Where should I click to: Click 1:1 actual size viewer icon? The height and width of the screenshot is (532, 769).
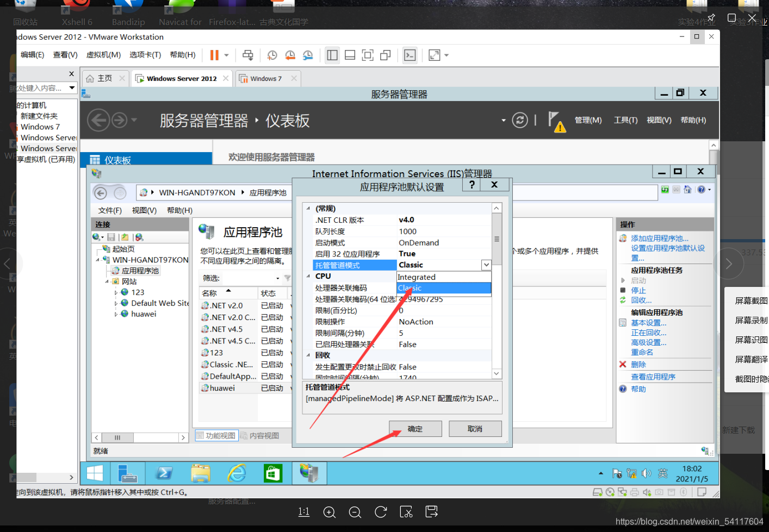point(303,512)
